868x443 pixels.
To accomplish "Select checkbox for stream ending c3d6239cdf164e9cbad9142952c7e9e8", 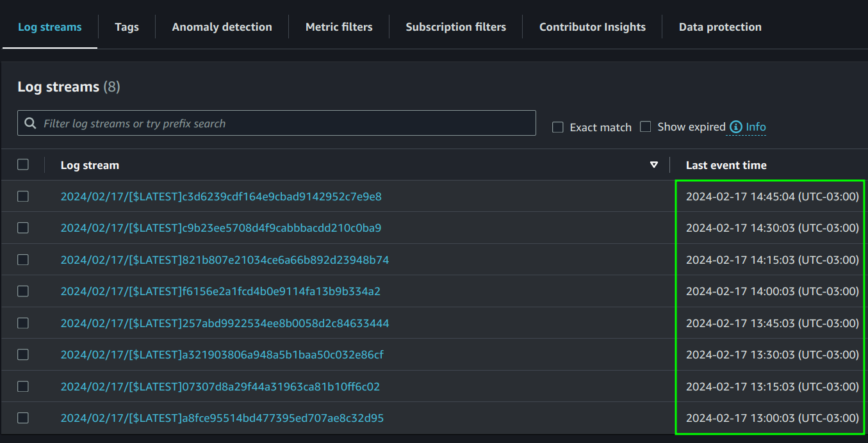I will pos(23,197).
